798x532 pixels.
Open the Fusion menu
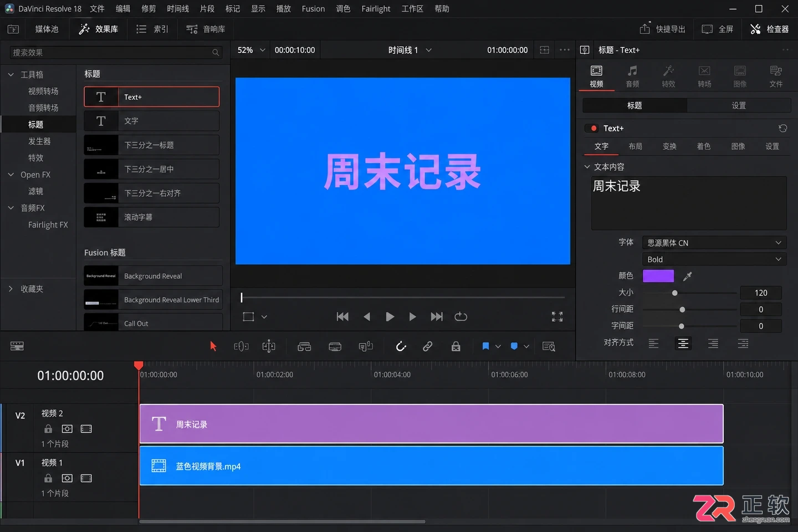pyautogui.click(x=313, y=9)
